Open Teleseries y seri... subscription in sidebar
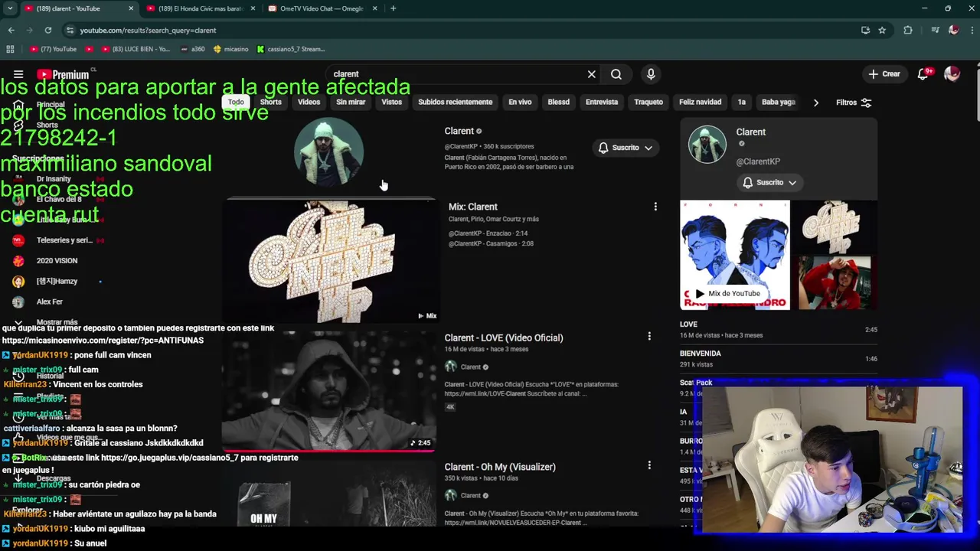 57,240
